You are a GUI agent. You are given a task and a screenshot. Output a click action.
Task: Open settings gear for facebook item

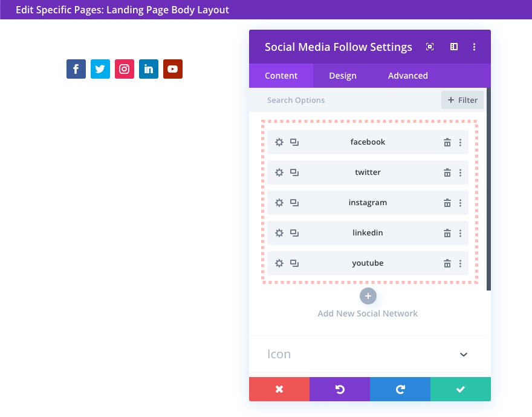(279, 142)
